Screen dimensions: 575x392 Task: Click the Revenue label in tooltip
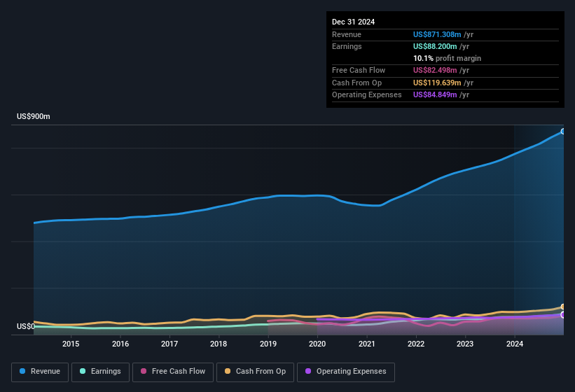[347, 34]
